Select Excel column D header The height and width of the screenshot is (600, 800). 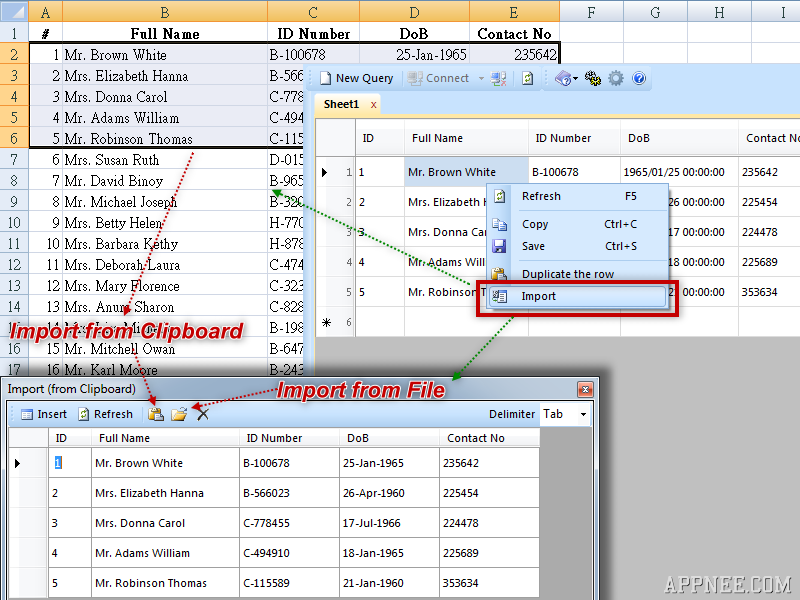click(414, 11)
